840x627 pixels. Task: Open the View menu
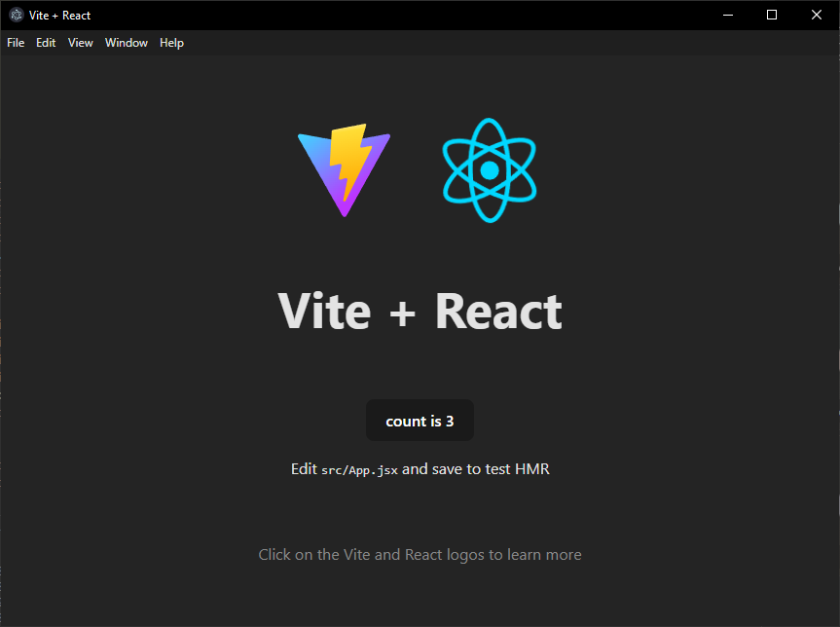81,43
